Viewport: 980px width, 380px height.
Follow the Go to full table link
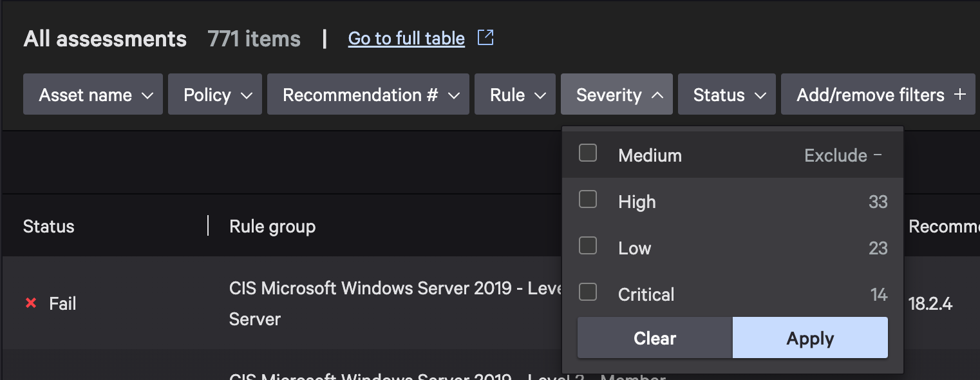coord(406,39)
